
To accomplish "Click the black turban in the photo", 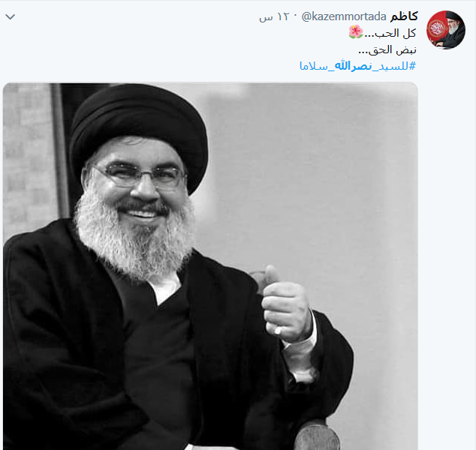I will point(138,127).
